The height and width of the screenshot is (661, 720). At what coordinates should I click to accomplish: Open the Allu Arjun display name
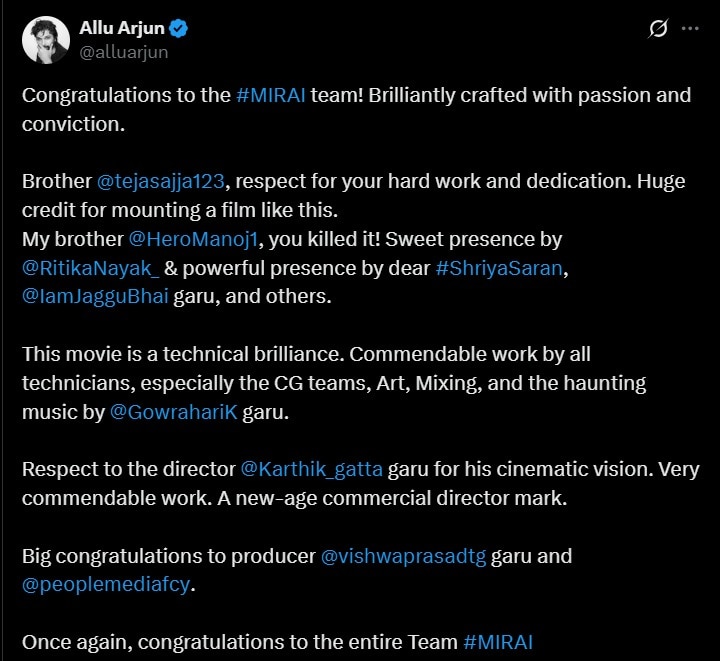[124, 28]
